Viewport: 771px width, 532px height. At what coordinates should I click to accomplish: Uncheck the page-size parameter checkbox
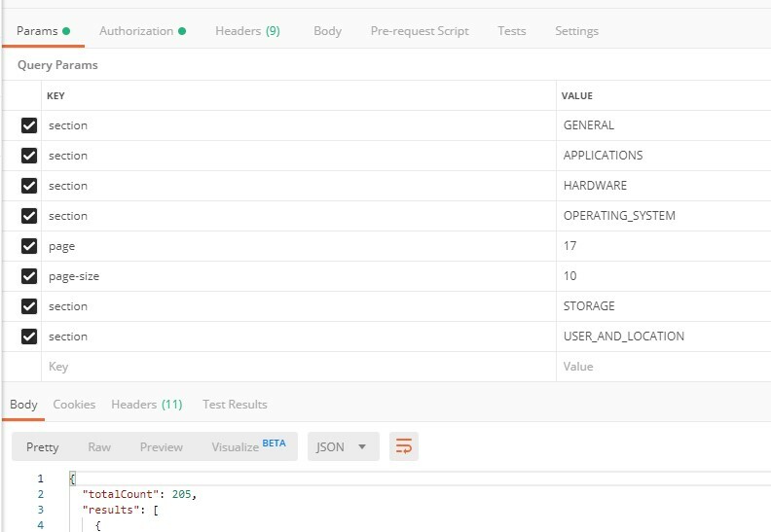pyautogui.click(x=29, y=276)
